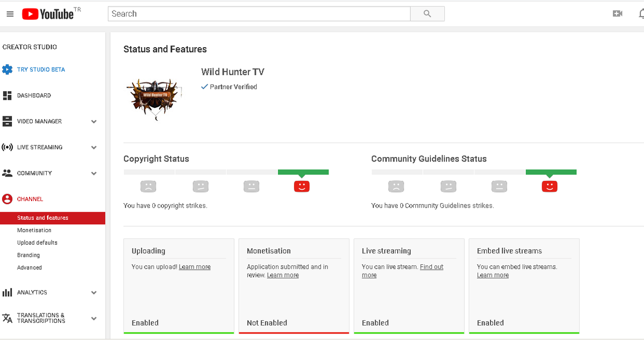This screenshot has height=340, width=644.
Task: Click the Live Streaming broadcast icon
Action: click(7, 147)
